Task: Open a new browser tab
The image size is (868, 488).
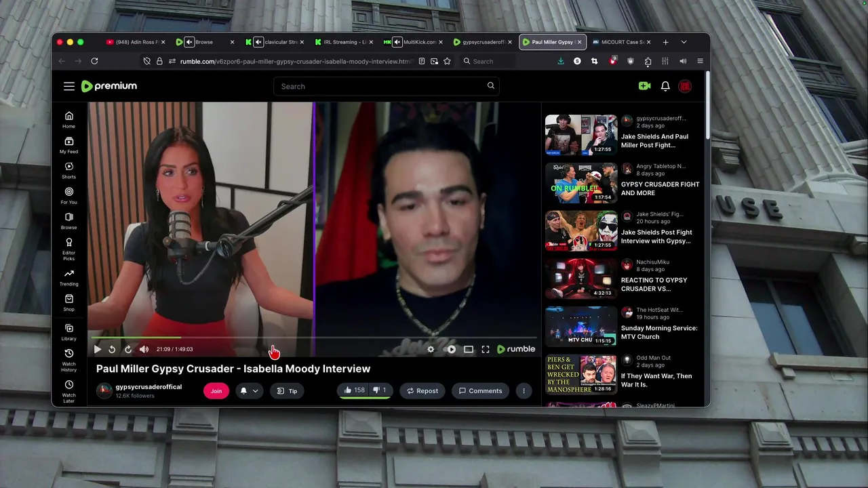Action: pyautogui.click(x=665, y=42)
